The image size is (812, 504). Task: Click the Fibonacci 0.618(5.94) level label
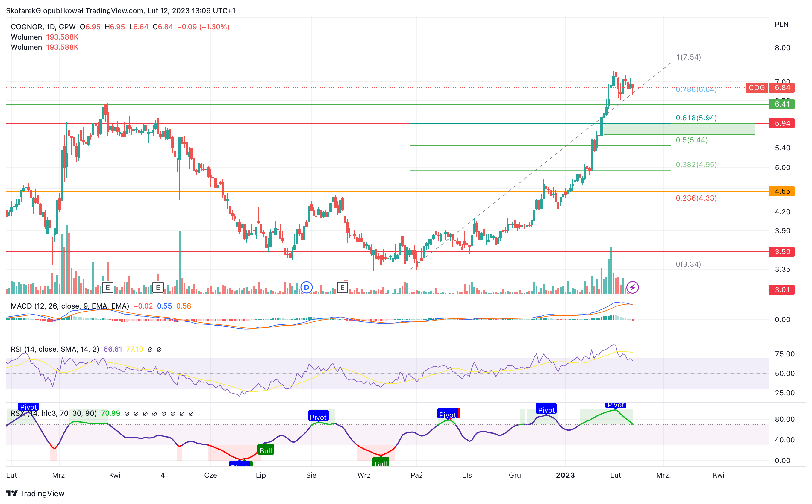click(696, 118)
